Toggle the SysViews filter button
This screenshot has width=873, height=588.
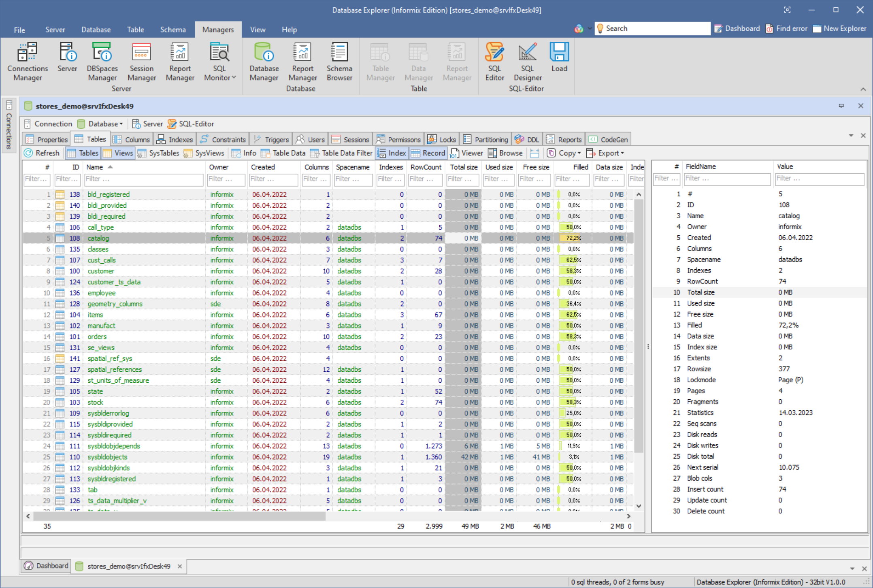tap(204, 153)
